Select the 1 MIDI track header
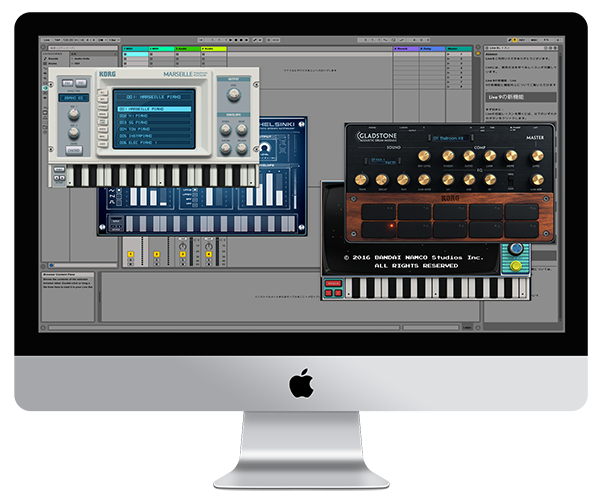The image size is (600, 502). (x=135, y=49)
